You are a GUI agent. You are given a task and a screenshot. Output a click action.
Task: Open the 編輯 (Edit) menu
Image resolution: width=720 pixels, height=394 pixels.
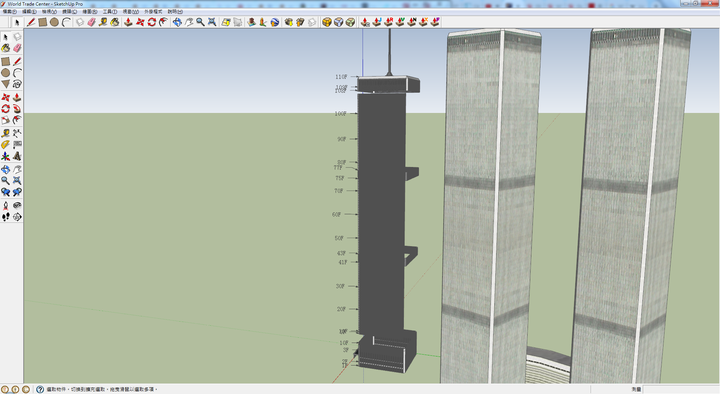[29, 11]
